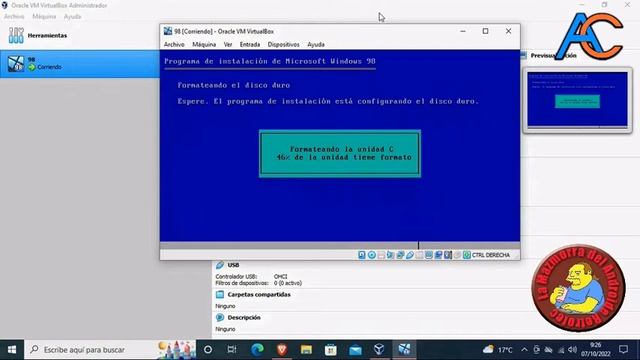Click the USB devices indicator icon
Image resolution: width=640 pixels, height=360 pixels.
[409, 255]
